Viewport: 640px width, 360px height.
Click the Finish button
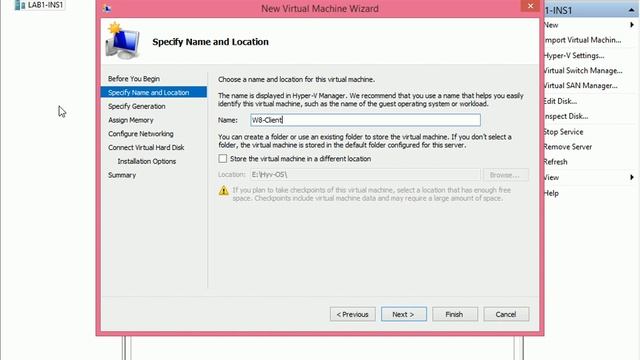455,314
